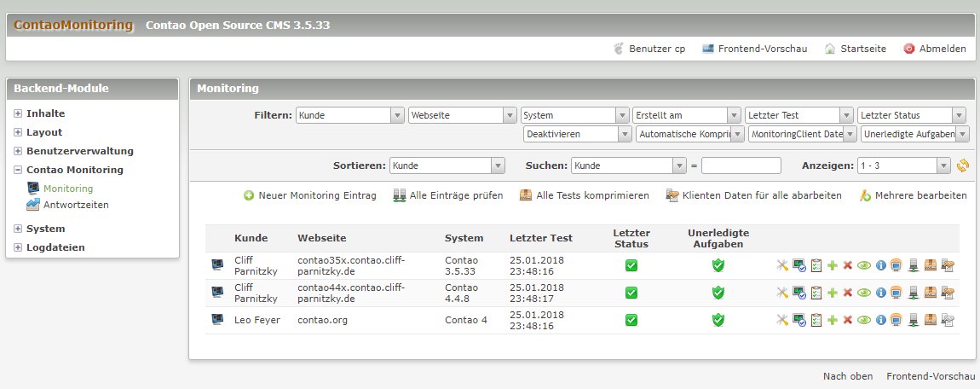
Task: Open Antwortzeiten in the sidebar
Action: pyautogui.click(x=76, y=205)
